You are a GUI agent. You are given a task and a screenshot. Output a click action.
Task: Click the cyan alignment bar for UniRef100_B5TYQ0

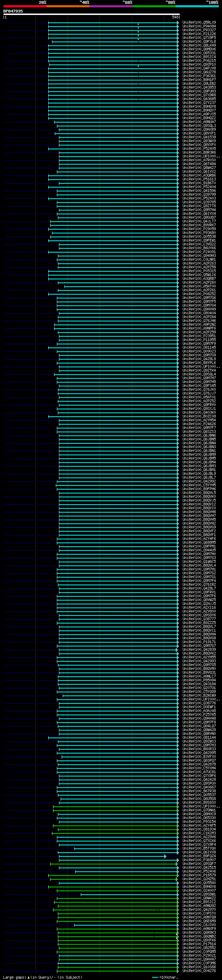pyautogui.click(x=126, y=848)
